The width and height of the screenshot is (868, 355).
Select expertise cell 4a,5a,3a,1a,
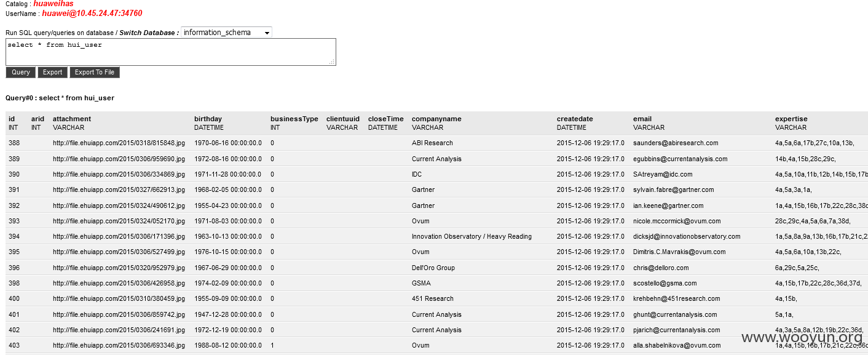[794, 189]
